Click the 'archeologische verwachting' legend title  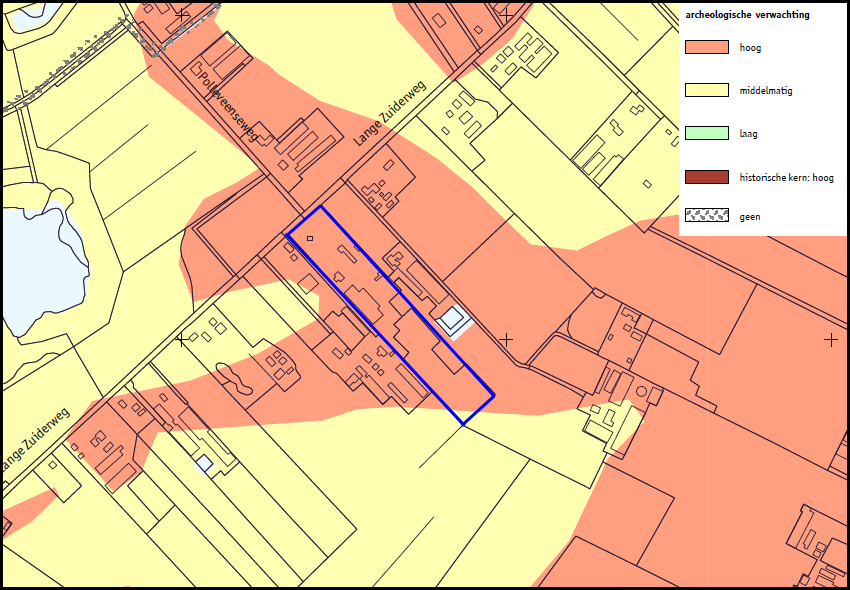[x=747, y=15]
